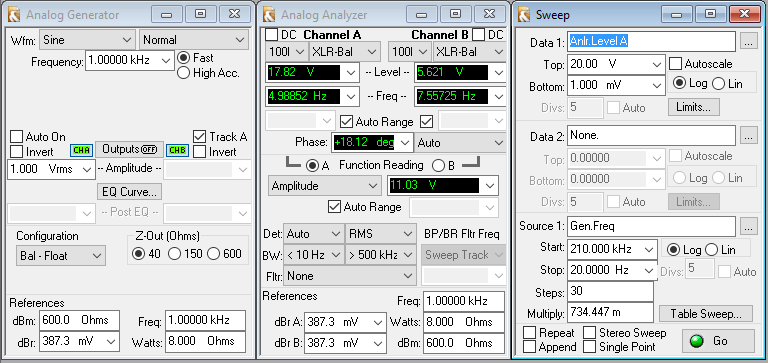Enable the Auto On checkbox
Viewport: 768px width, 363px height.
17,137
